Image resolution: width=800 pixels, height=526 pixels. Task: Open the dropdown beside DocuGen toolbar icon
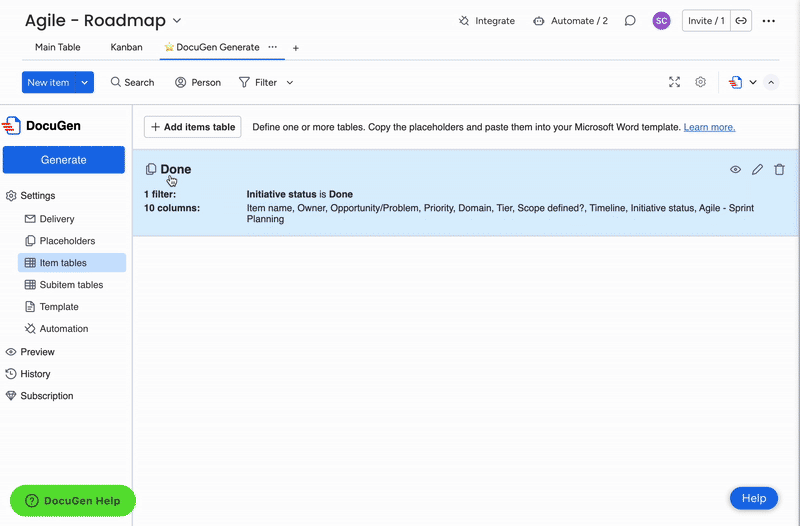(x=753, y=82)
